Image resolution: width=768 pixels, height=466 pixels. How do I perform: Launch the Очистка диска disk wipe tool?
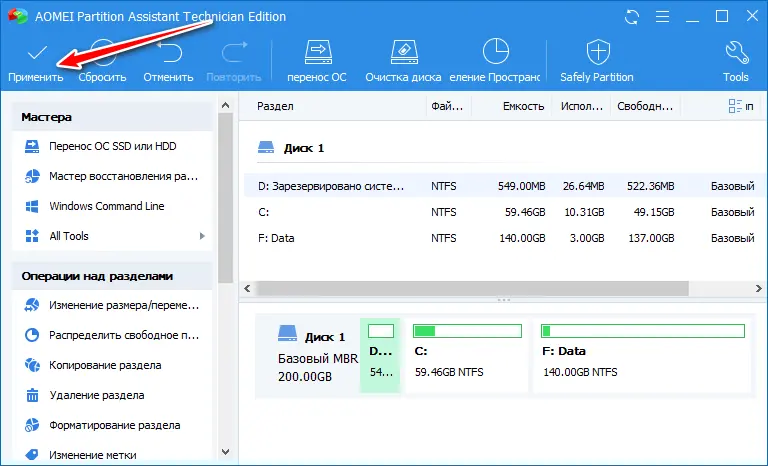404,59
